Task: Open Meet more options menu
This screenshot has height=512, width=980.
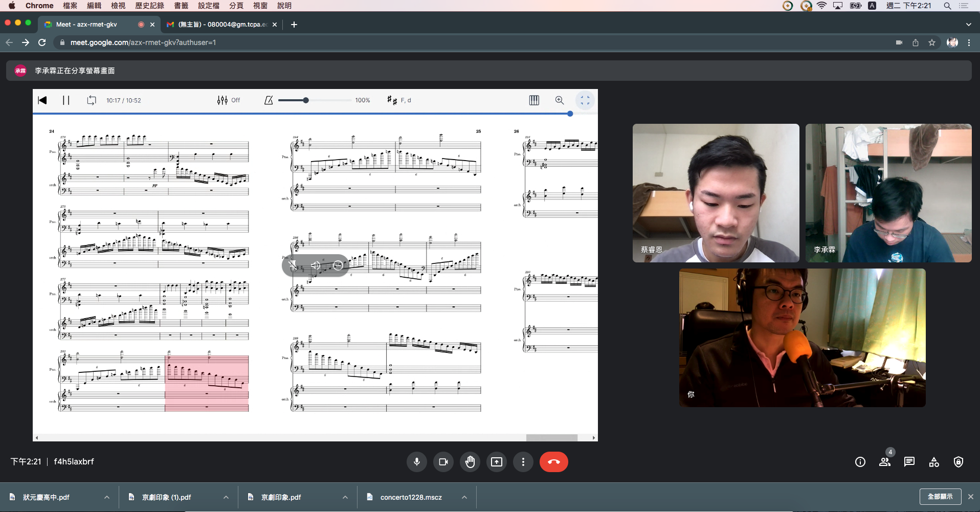Action: click(523, 462)
